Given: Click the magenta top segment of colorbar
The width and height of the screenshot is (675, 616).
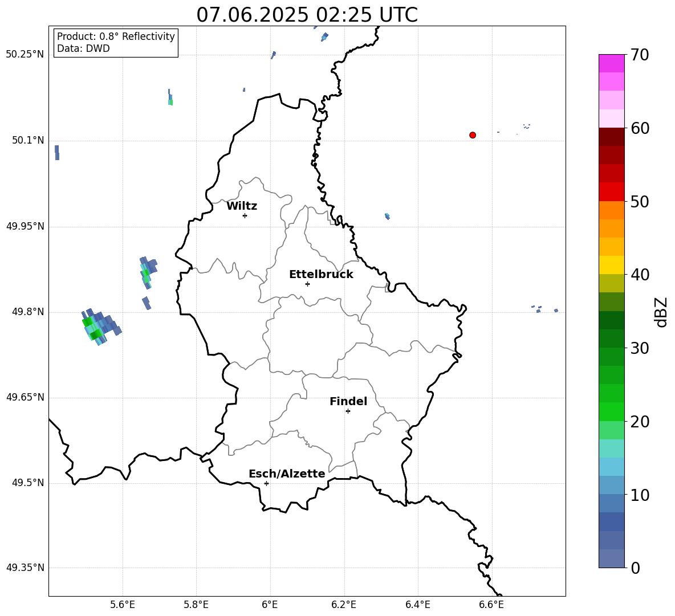Looking at the screenshot, I should tap(611, 63).
